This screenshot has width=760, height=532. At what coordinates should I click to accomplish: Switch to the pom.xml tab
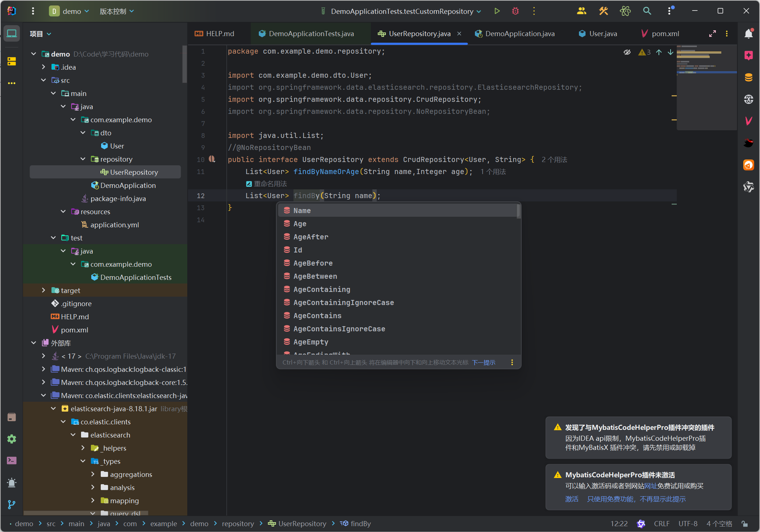660,34
